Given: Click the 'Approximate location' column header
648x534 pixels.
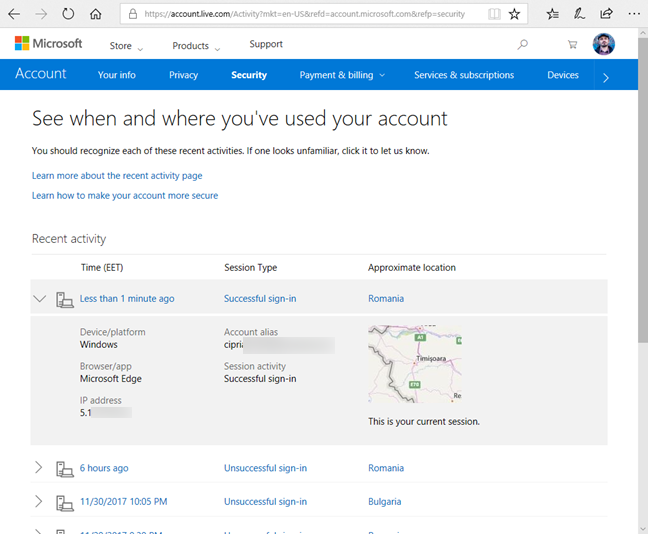Looking at the screenshot, I should pos(412,267).
